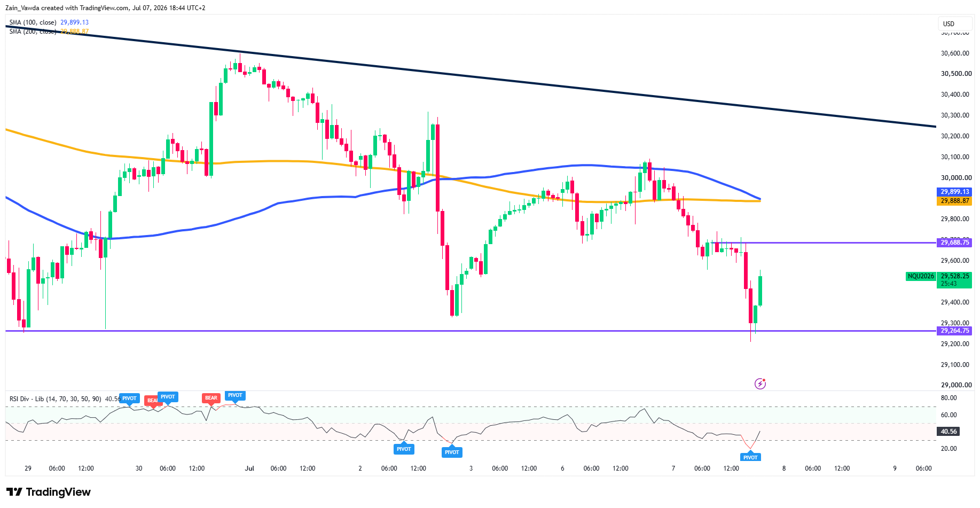
Task: Open the USD currency selector
Action: point(955,24)
